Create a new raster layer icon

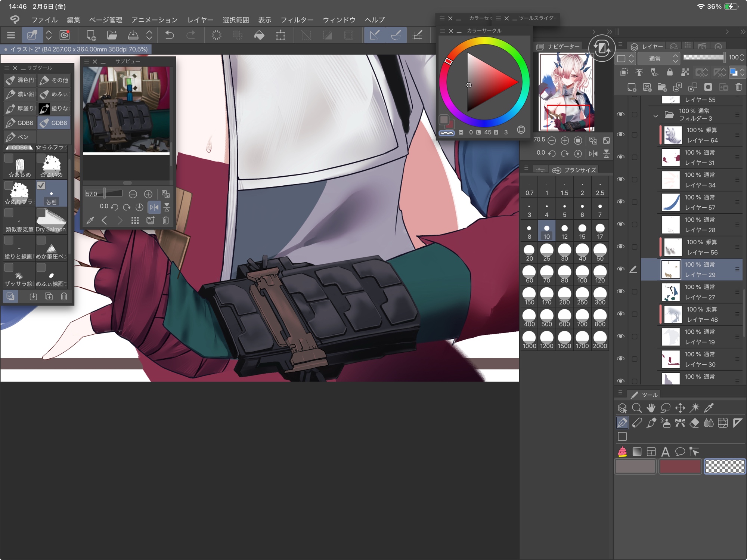pos(632,87)
